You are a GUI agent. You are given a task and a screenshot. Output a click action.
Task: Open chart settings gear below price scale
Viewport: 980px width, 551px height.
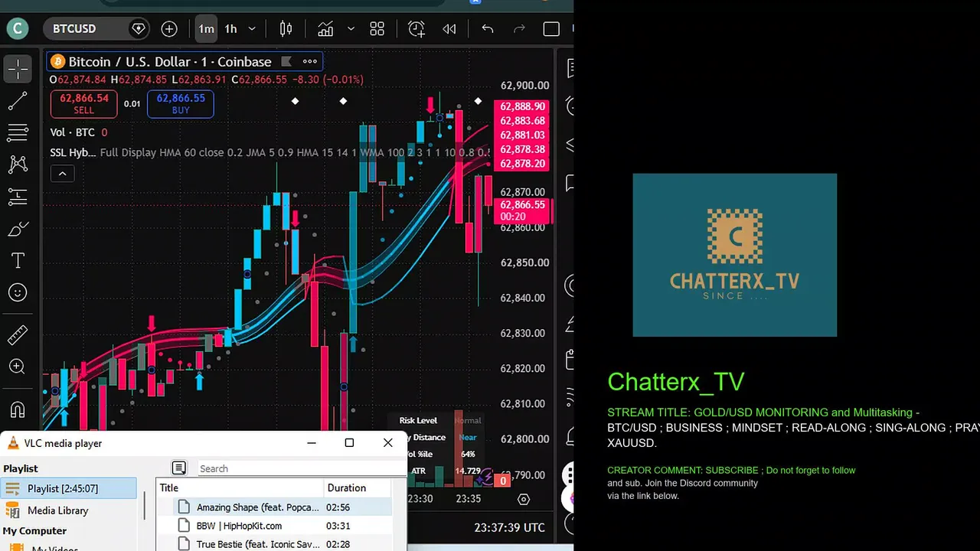pyautogui.click(x=524, y=499)
